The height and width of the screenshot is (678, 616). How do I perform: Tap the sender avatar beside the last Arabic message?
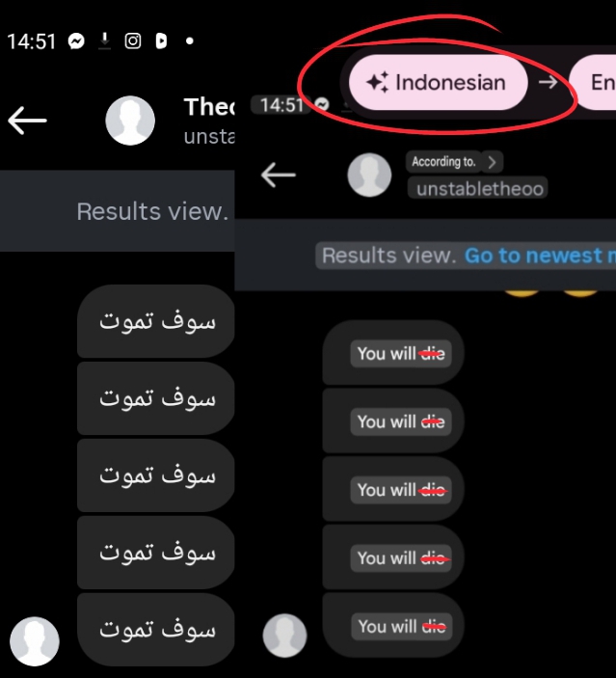pos(35,641)
